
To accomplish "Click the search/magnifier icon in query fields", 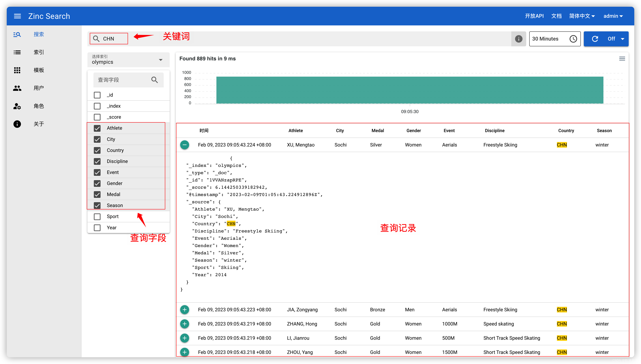I will tap(155, 80).
